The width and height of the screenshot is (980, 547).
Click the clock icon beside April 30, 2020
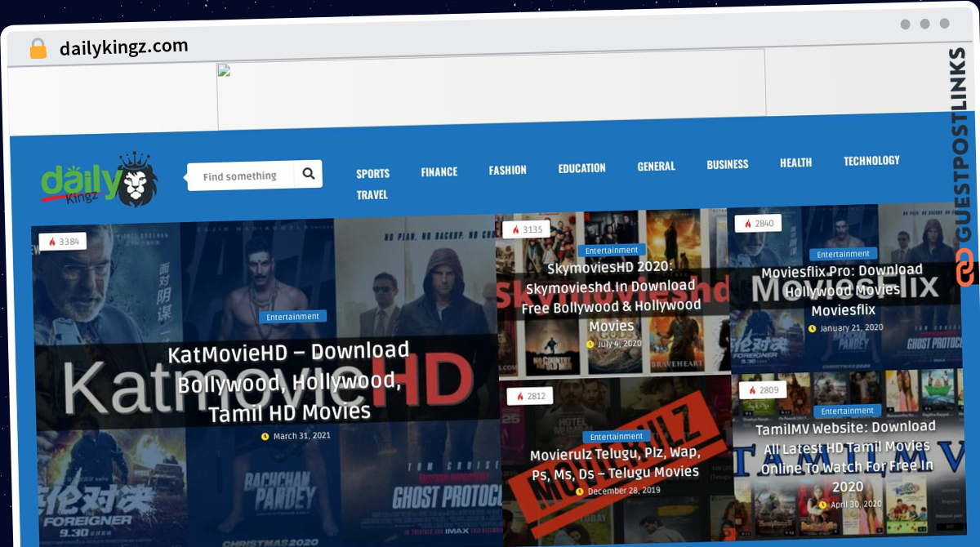[x=822, y=505]
